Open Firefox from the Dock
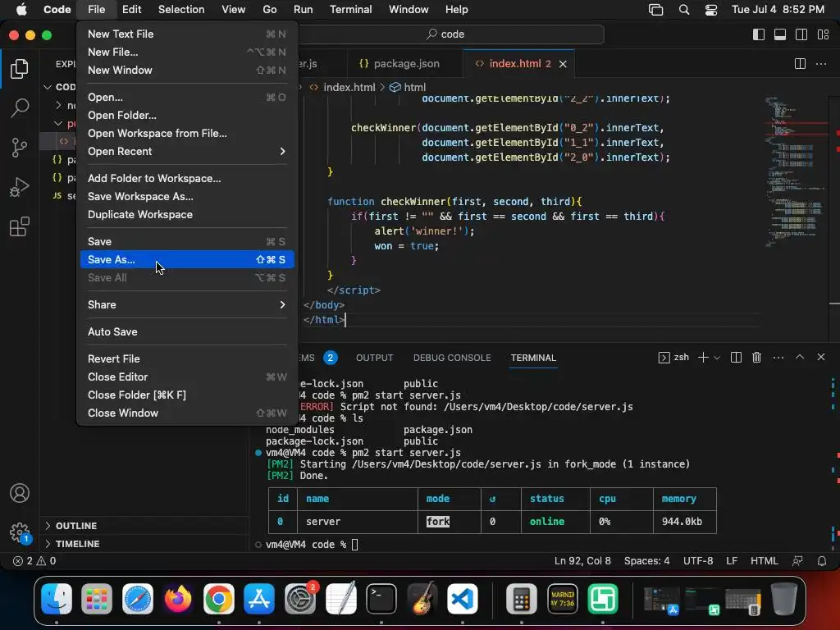This screenshot has width=840, height=630. tap(178, 599)
